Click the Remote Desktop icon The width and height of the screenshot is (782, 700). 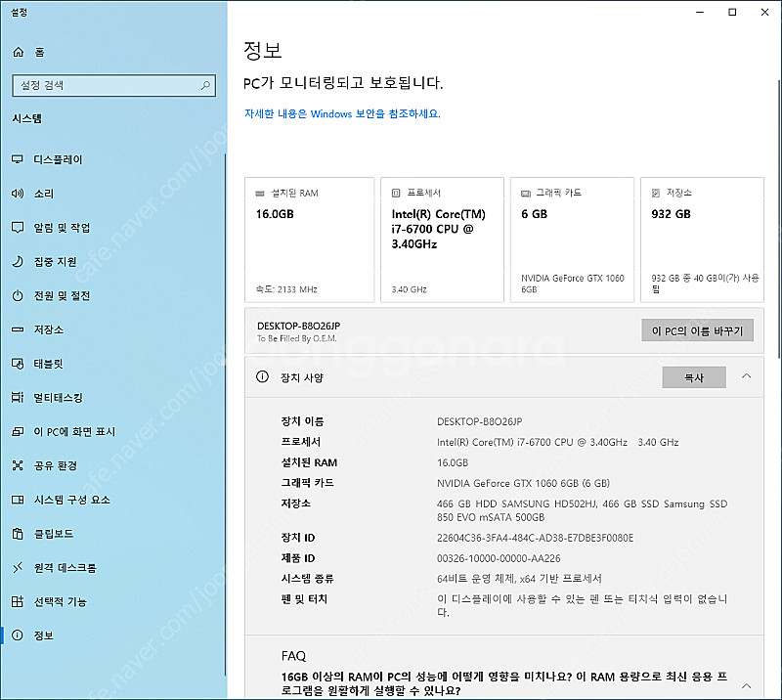(18, 567)
